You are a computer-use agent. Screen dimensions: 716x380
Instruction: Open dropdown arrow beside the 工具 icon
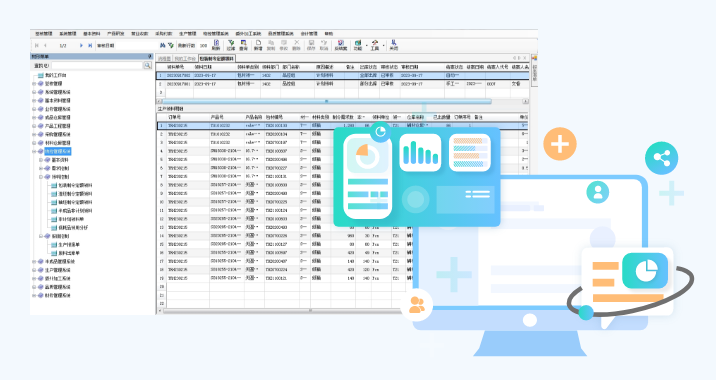click(x=383, y=46)
